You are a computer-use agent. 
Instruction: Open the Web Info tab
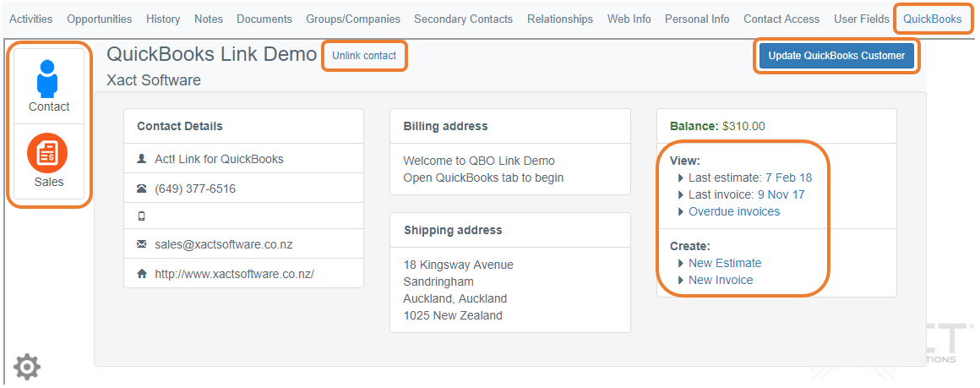point(629,19)
